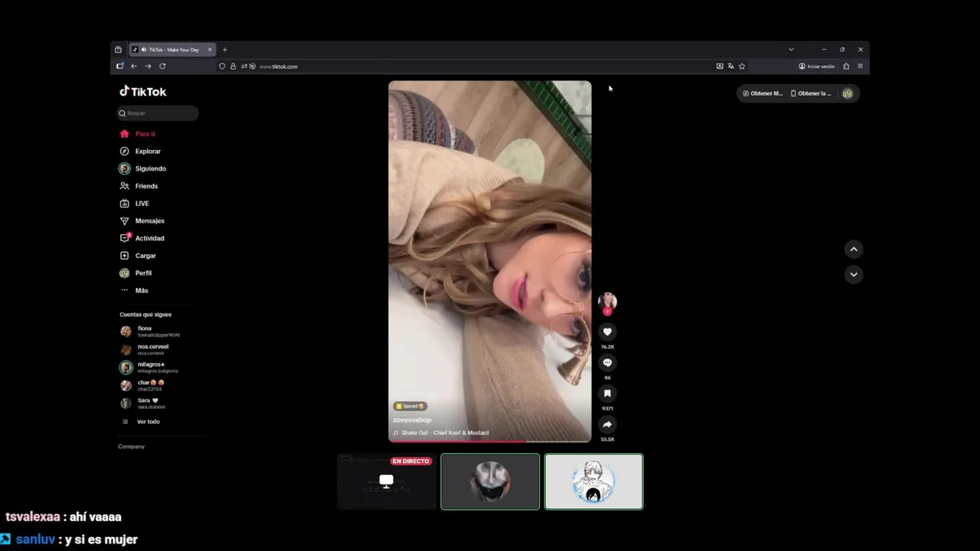This screenshot has height=551, width=980.
Task: Click the Para ti home icon
Action: coord(125,134)
